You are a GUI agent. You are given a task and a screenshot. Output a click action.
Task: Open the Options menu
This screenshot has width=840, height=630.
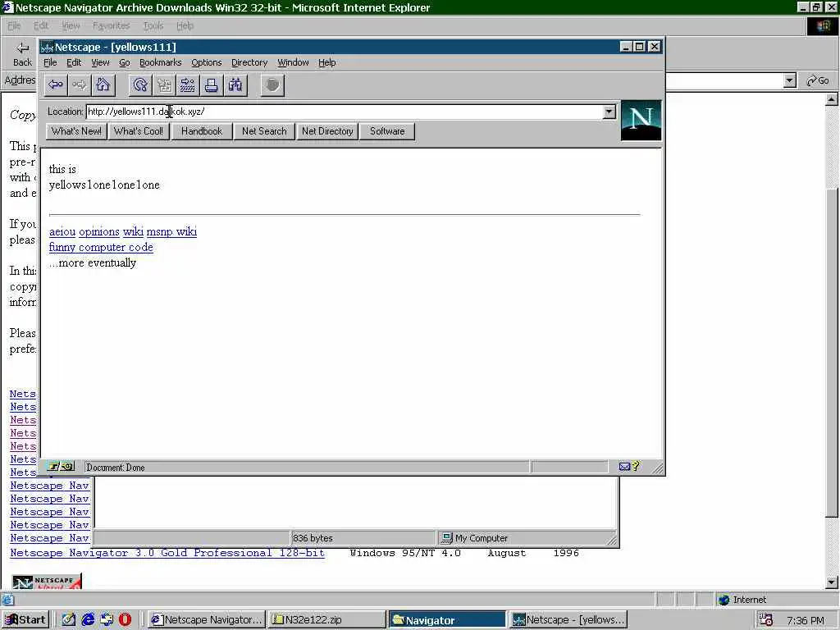(206, 62)
